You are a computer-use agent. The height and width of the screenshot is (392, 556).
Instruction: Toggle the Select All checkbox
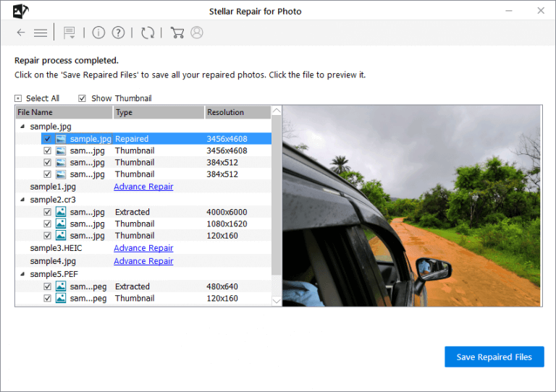18,98
